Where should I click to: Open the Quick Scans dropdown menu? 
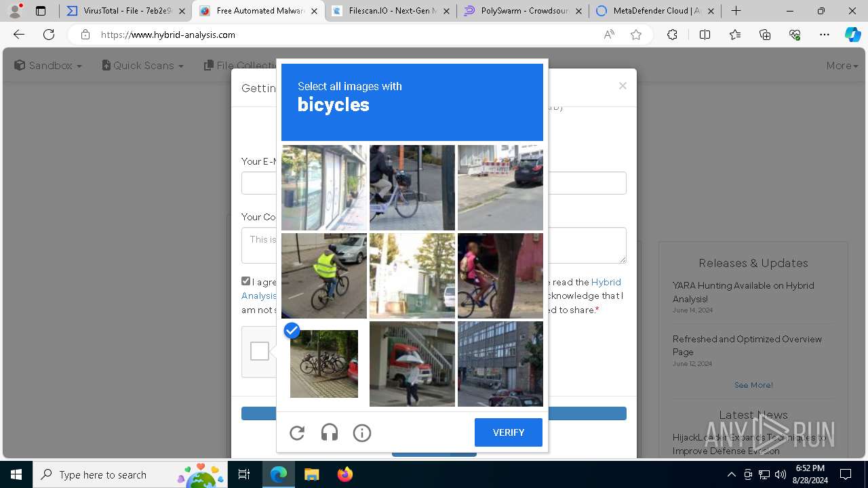tap(143, 66)
